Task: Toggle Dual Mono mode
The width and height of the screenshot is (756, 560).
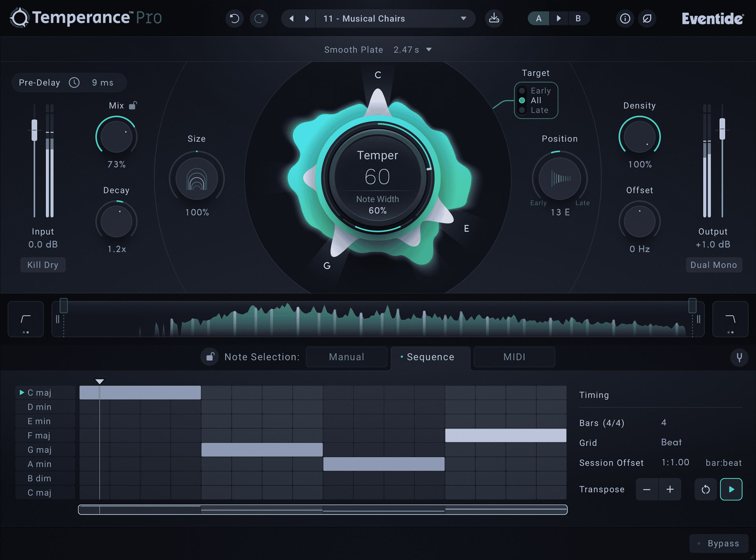Action: coord(713,265)
